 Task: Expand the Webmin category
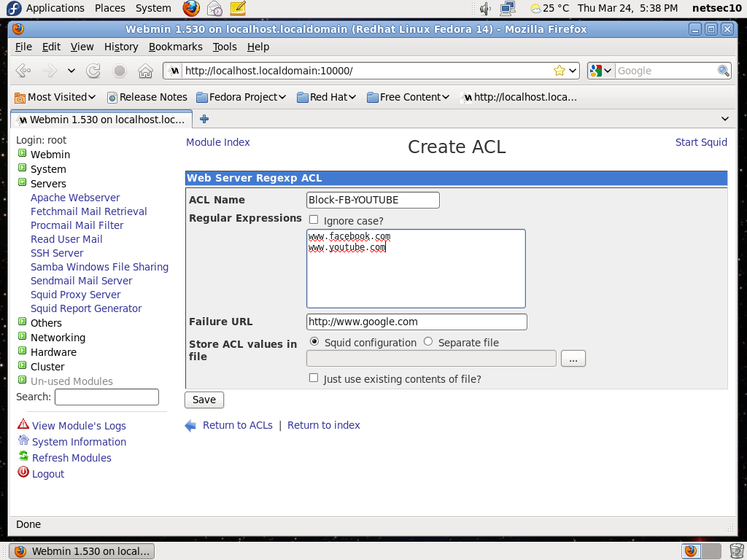click(x=23, y=153)
